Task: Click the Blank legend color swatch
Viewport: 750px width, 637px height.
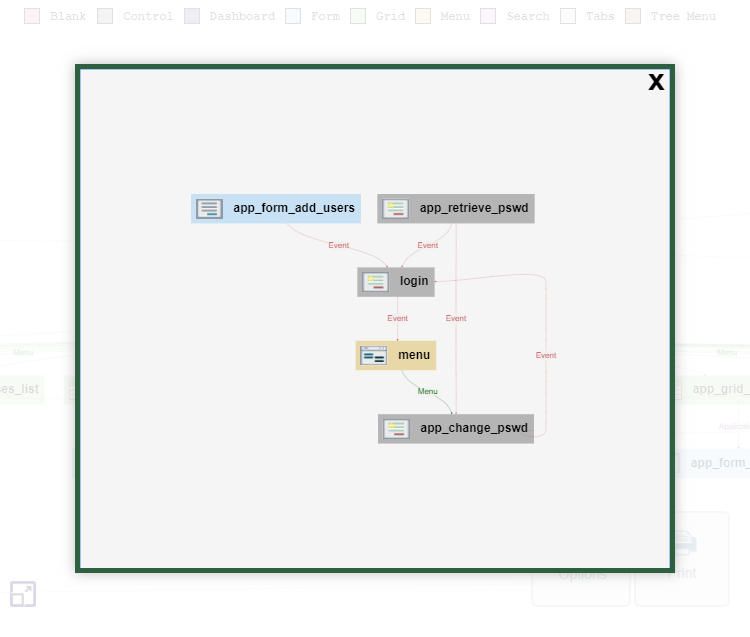Action: click(32, 16)
